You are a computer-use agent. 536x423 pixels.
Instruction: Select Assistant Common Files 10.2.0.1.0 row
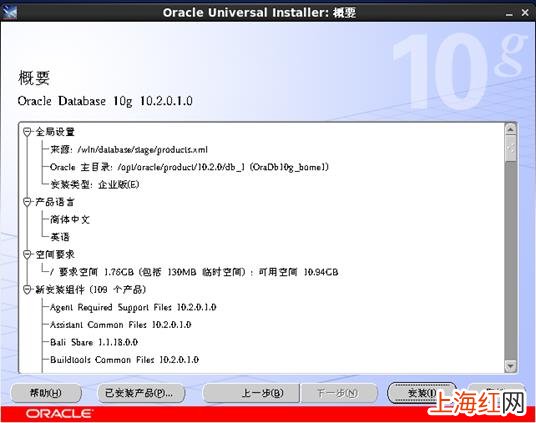click(120, 325)
